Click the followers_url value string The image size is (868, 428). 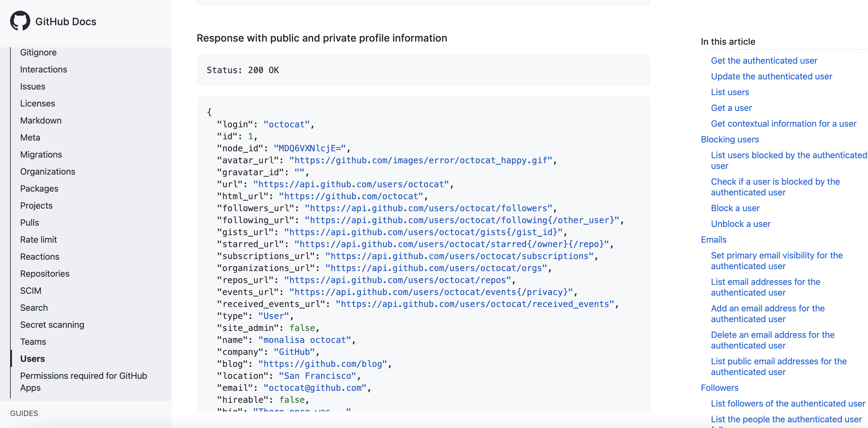click(428, 208)
